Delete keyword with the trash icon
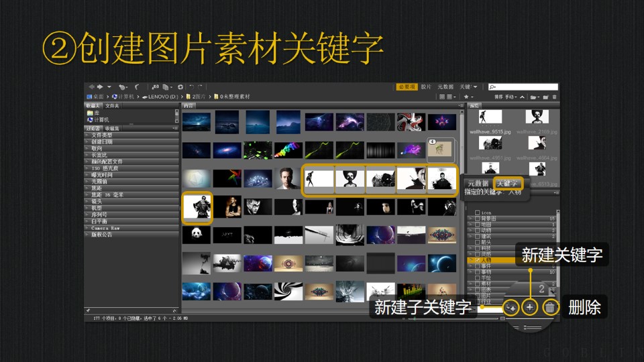 (x=549, y=307)
